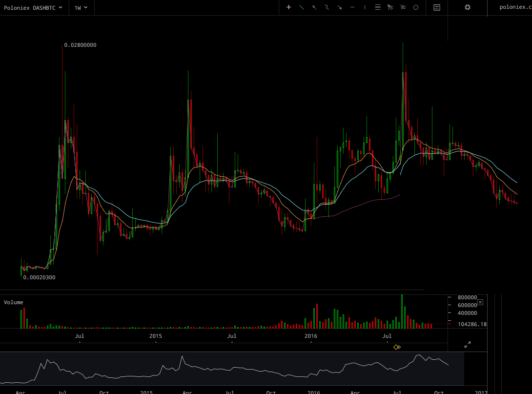
Task: Select the zigzag path drawing tool
Action: tap(327, 7)
